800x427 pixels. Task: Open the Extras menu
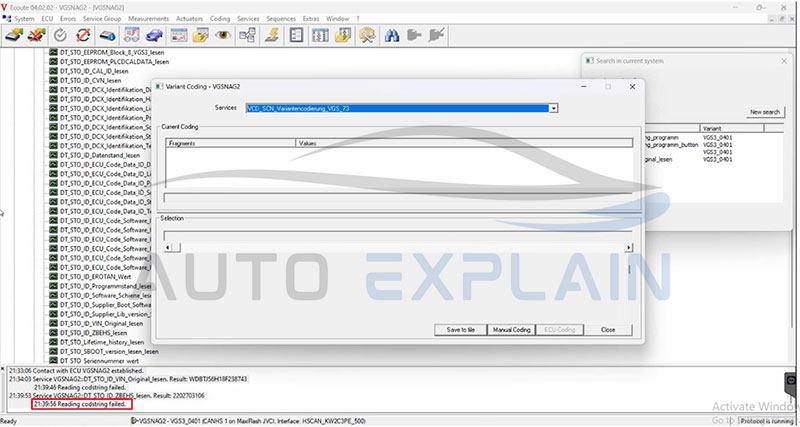[x=311, y=19]
